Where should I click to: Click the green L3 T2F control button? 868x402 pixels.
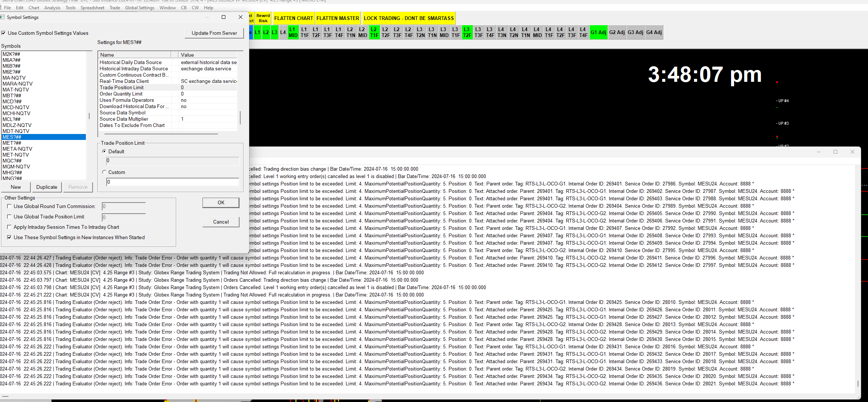pos(467,32)
